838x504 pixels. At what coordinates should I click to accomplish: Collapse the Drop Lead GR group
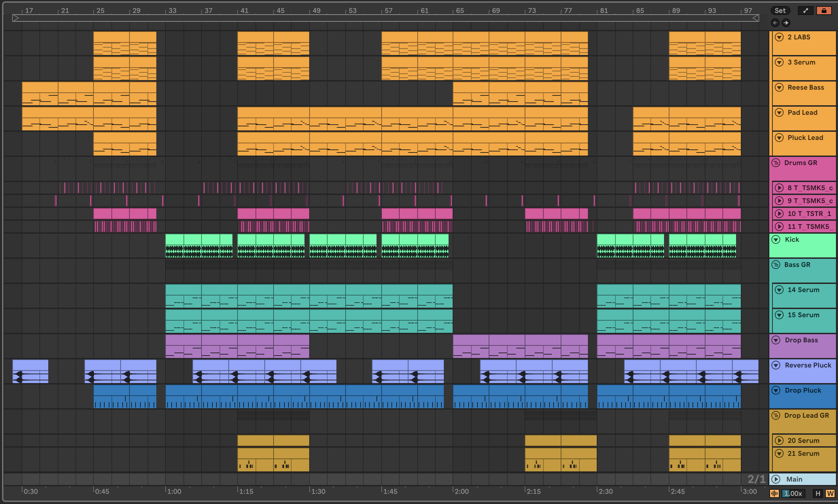click(776, 415)
